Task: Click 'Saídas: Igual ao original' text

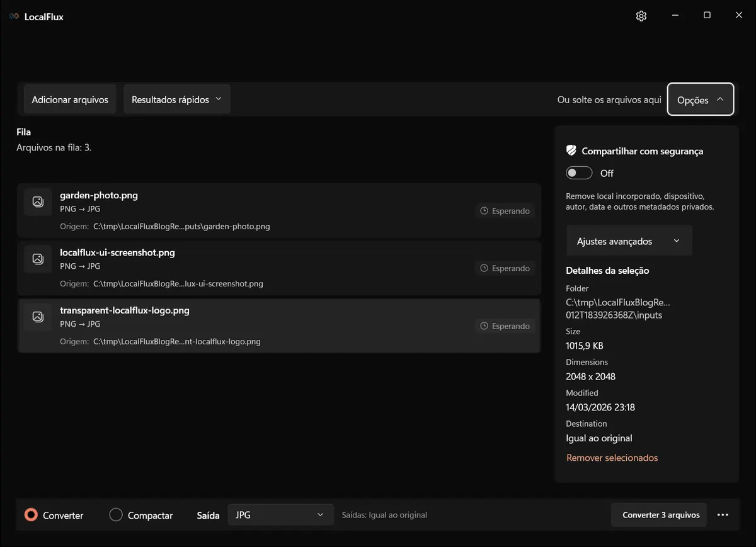Action: [x=384, y=515]
